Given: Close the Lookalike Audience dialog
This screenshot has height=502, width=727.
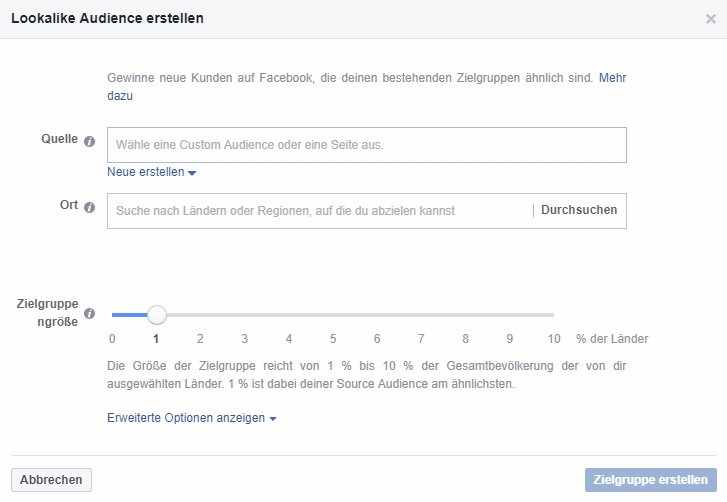Looking at the screenshot, I should [710, 19].
